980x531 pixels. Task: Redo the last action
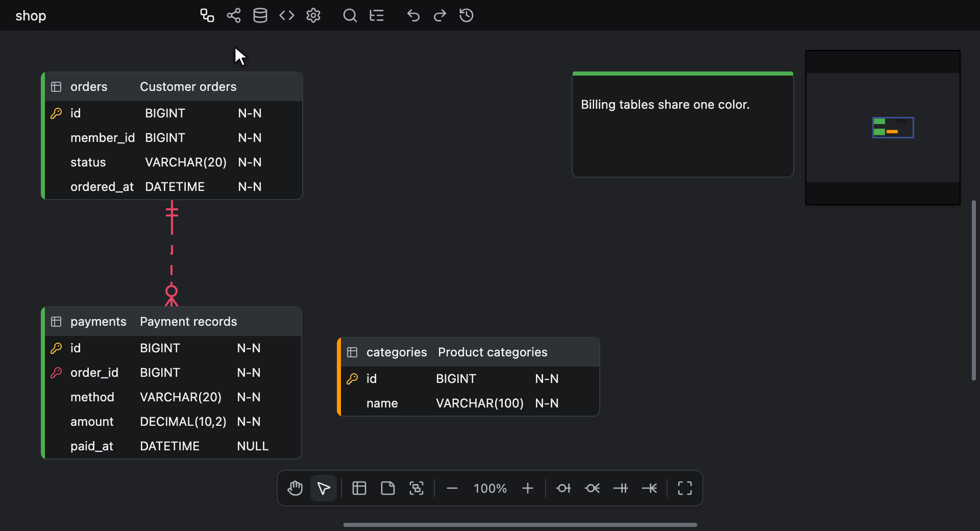coord(440,15)
